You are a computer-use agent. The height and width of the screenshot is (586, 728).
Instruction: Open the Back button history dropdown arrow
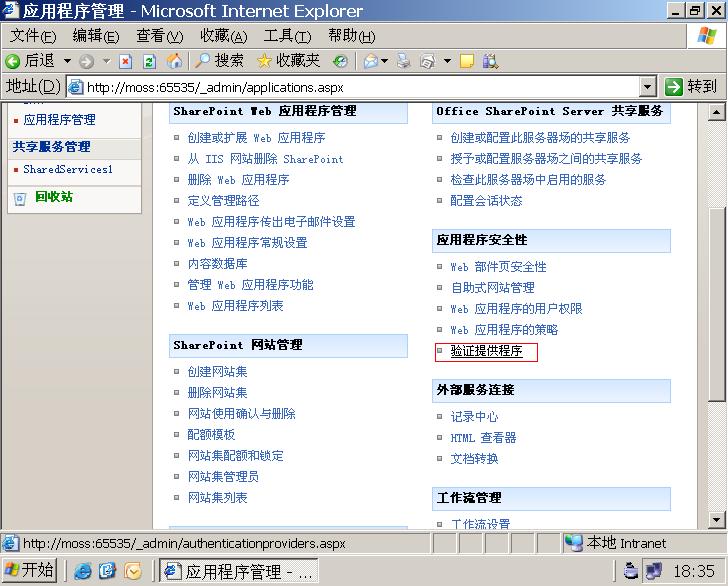[x=67, y=61]
